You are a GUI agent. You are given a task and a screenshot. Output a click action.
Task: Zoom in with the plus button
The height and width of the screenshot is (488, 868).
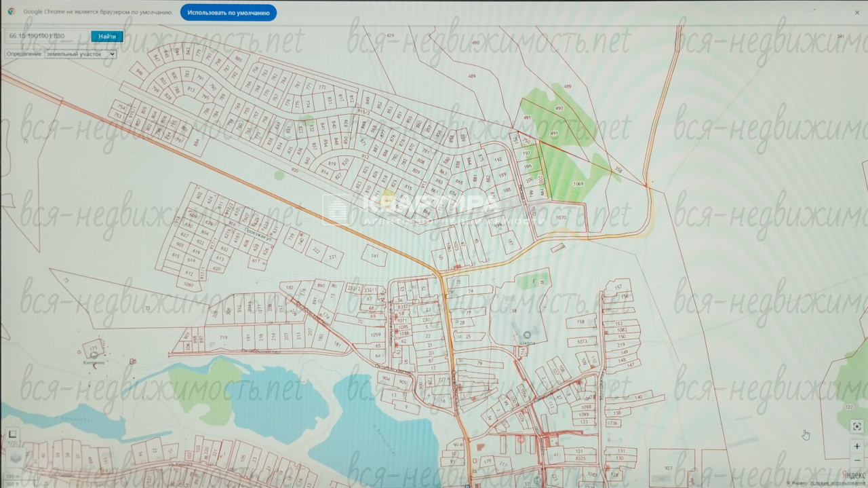(858, 447)
